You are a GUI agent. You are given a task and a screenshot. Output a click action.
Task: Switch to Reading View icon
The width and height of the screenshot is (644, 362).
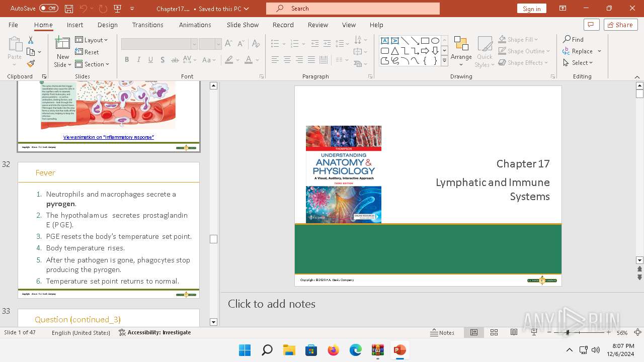(514, 332)
